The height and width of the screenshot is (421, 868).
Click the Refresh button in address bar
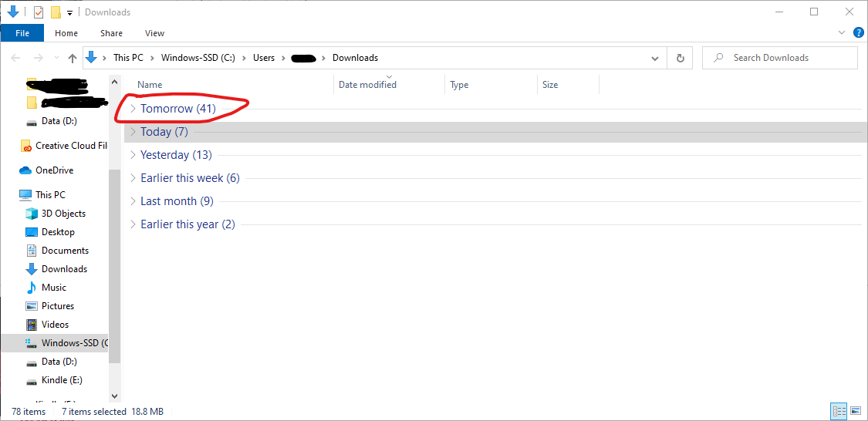pyautogui.click(x=680, y=58)
